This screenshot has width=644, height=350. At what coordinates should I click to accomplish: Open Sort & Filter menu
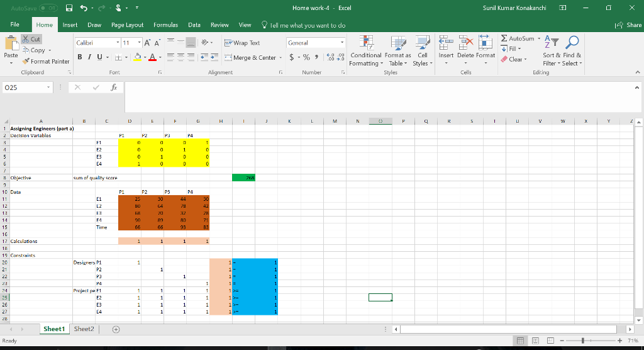point(552,51)
